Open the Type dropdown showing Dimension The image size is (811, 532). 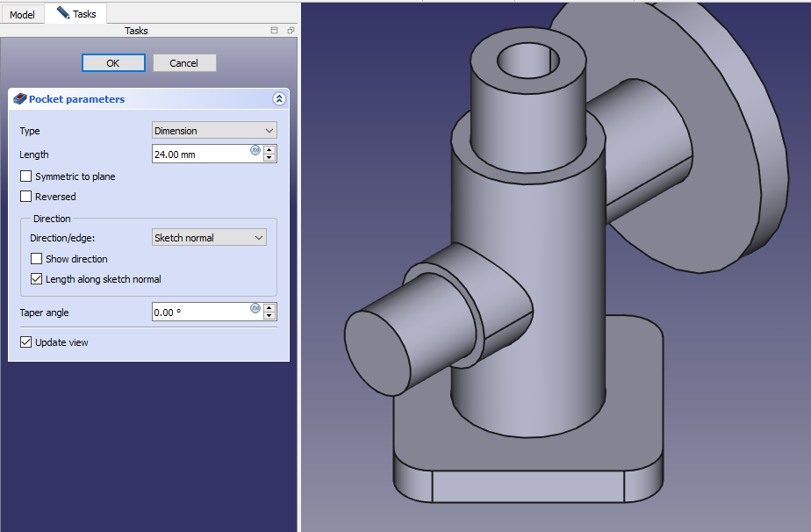click(214, 131)
